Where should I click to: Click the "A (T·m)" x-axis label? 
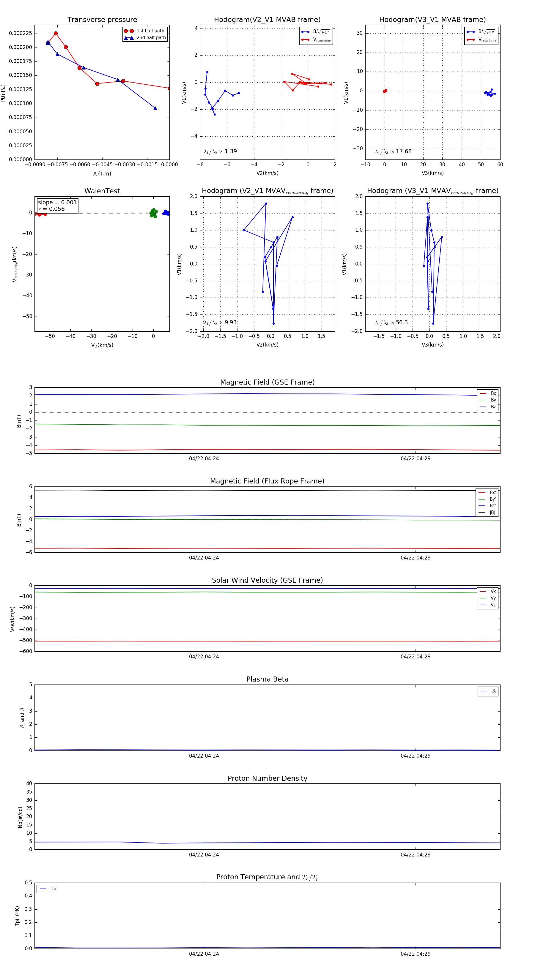(102, 173)
